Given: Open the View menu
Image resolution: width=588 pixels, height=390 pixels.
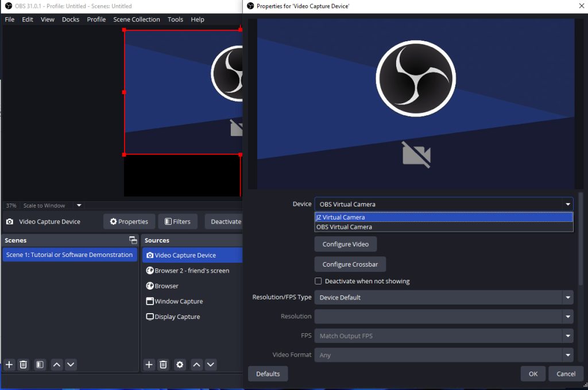Looking at the screenshot, I should pos(47,19).
